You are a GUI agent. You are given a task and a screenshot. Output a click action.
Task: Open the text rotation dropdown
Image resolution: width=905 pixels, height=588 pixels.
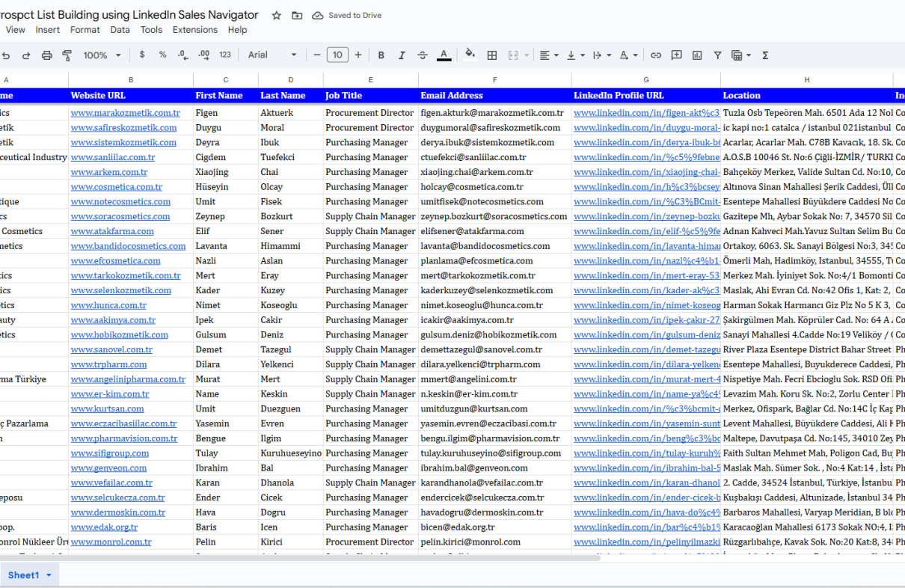pyautogui.click(x=629, y=55)
